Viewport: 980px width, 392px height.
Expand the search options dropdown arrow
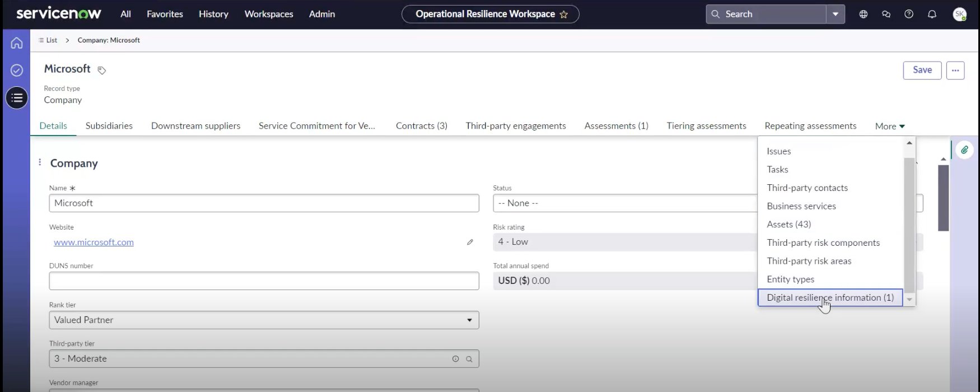point(835,14)
